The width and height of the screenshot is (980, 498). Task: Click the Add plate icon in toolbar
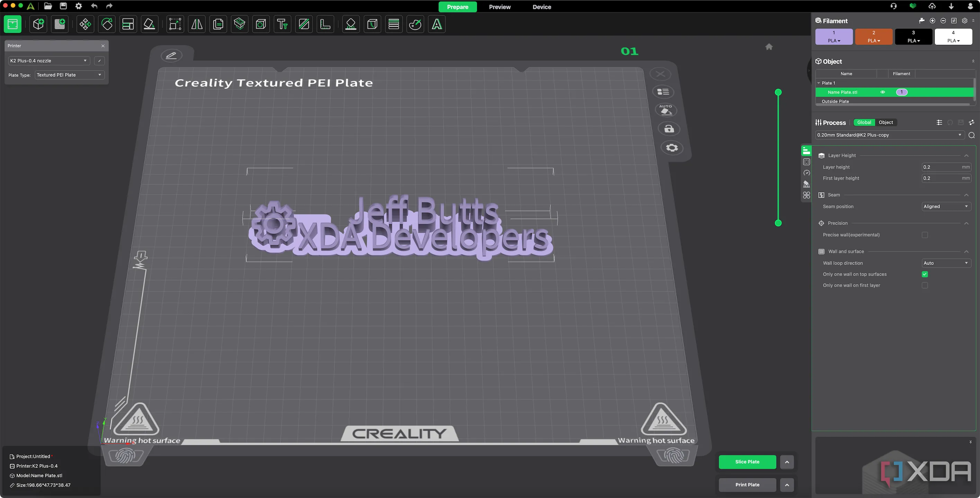coord(60,24)
